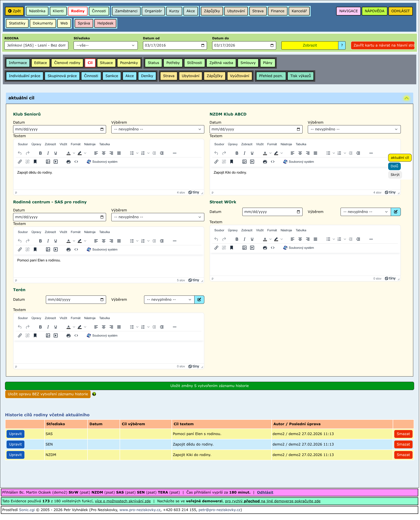The width and height of the screenshot is (420, 520).
Task: Open Výběrem dropdown under Klub Seniorů
Action: [157, 129]
